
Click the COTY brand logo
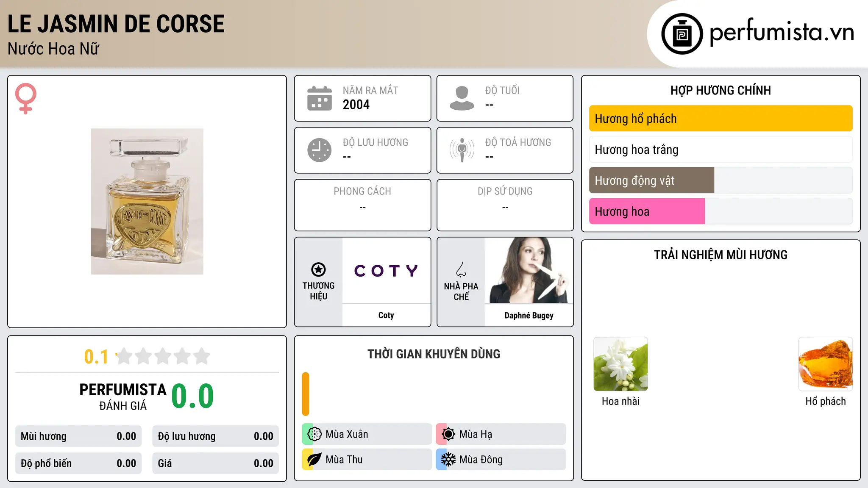coord(386,270)
